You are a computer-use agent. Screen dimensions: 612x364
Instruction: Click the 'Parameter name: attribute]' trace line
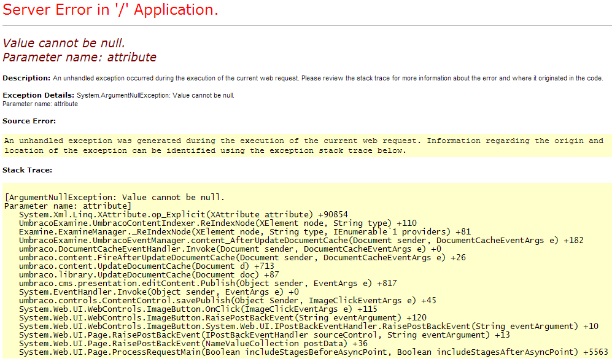click(68, 206)
